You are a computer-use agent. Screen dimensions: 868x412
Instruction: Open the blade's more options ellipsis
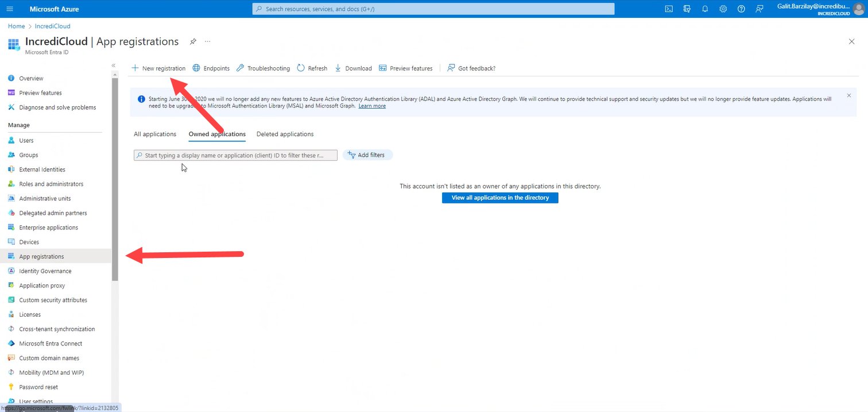coord(207,41)
